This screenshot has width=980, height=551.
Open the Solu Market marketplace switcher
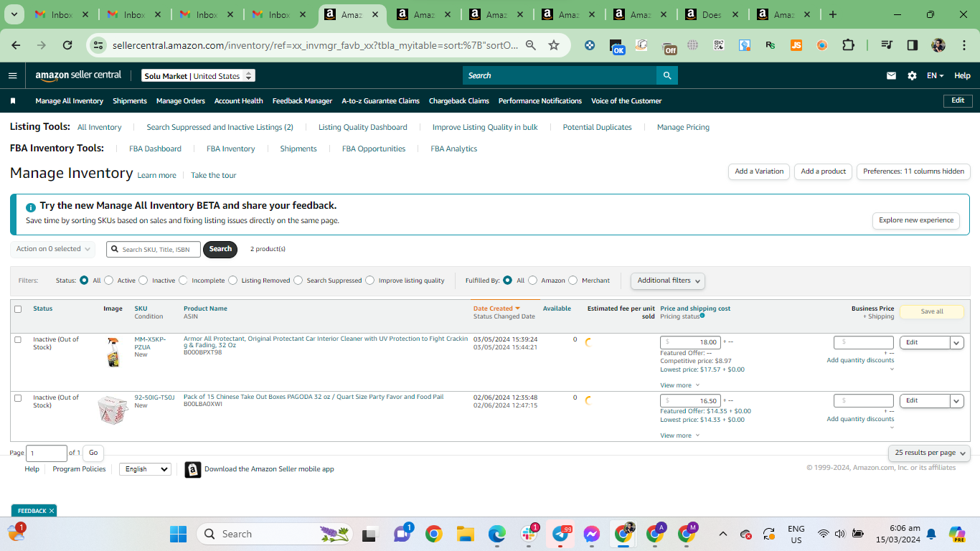point(198,75)
